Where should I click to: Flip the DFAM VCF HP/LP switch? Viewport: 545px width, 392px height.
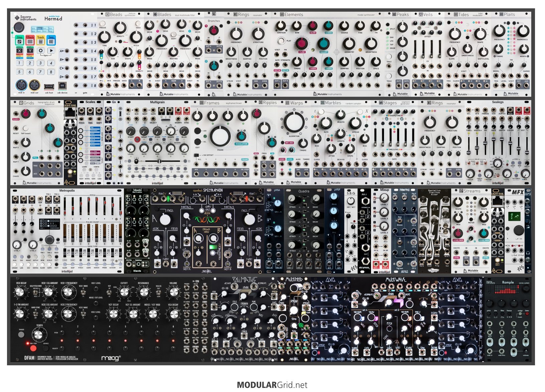click(110, 292)
